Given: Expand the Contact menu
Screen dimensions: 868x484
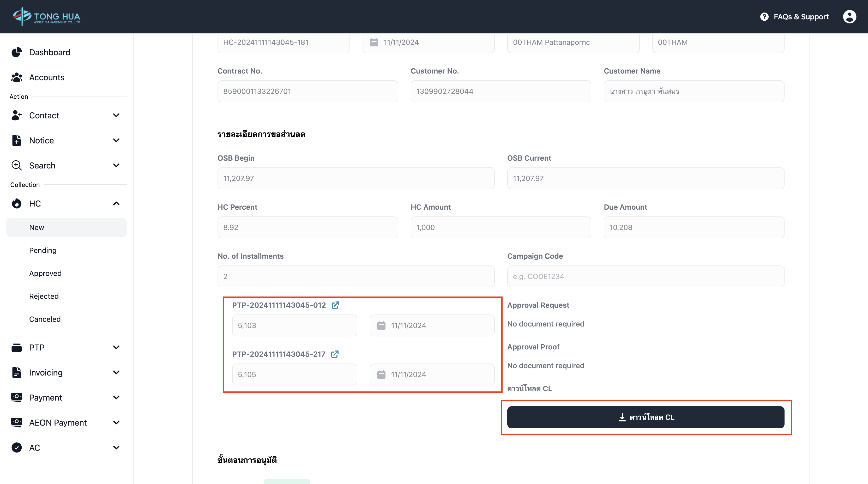Looking at the screenshot, I should (x=116, y=116).
